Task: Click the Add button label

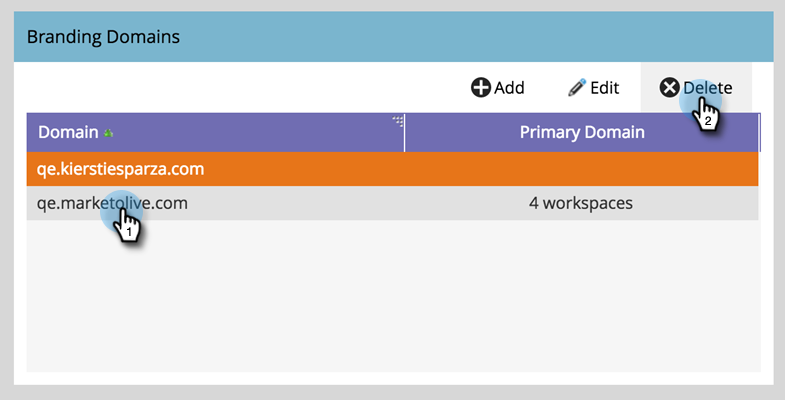Action: pos(509,88)
